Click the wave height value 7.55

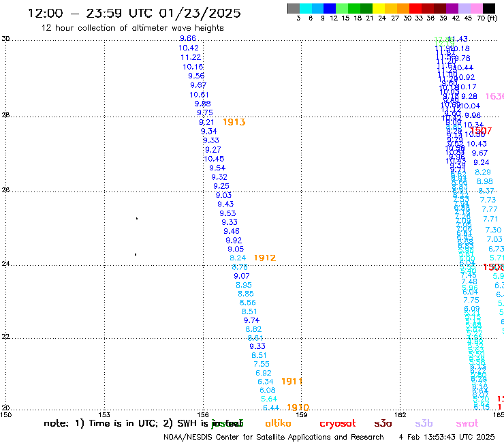[x=262, y=364]
